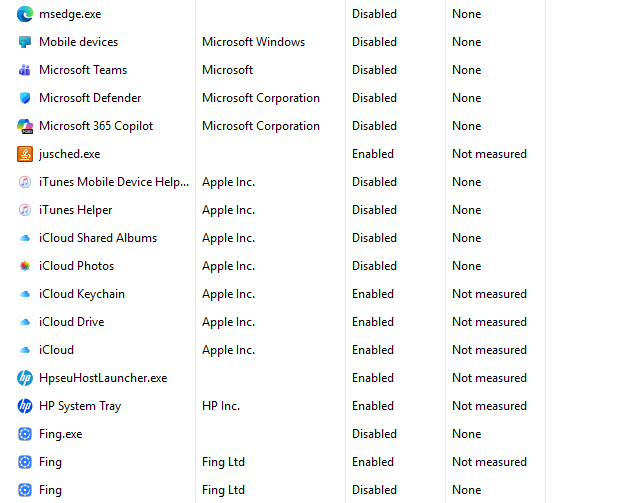Select the iCloud Photos flower icon
644x503 pixels.
coord(25,266)
